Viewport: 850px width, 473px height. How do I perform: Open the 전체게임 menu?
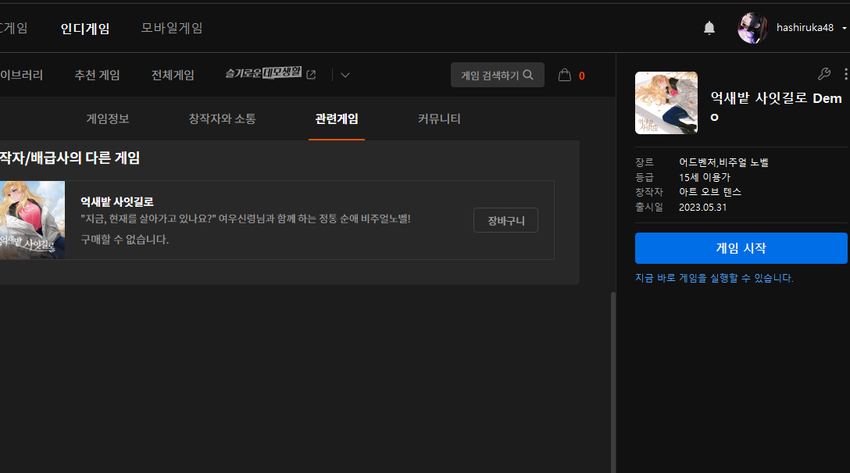tap(173, 75)
